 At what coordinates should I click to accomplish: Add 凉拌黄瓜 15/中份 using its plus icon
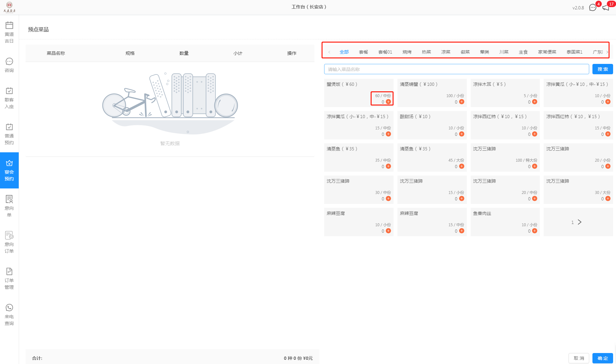pyautogui.click(x=388, y=134)
